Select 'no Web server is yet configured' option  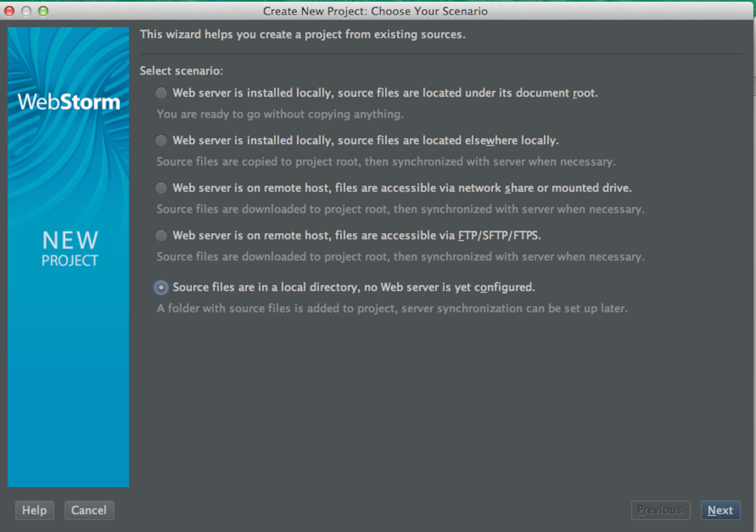click(161, 288)
